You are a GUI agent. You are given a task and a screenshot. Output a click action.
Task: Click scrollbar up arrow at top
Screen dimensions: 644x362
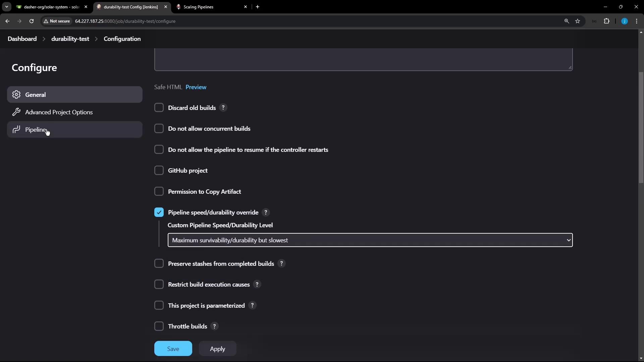(x=641, y=32)
